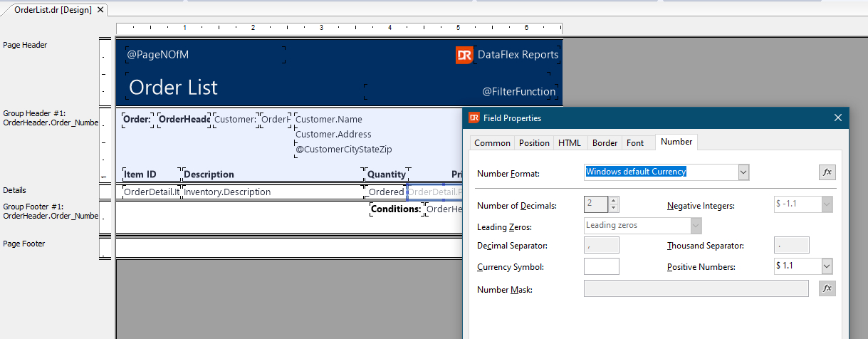The width and height of the screenshot is (868, 339).
Task: Click the Group Header #1 section label
Action: (x=50, y=118)
